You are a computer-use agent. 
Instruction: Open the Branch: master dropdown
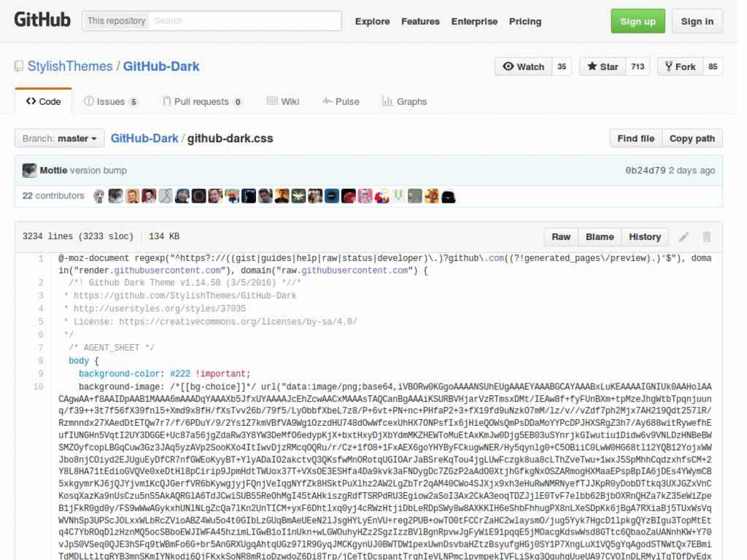[x=60, y=139]
